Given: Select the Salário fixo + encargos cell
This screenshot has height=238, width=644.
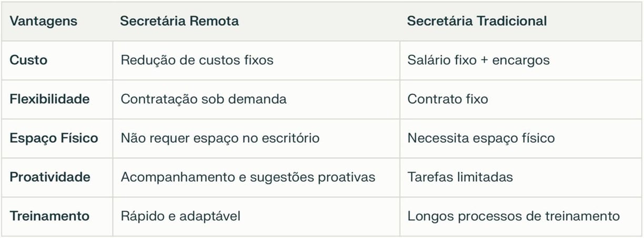Looking at the screenshot, I should point(479,60).
